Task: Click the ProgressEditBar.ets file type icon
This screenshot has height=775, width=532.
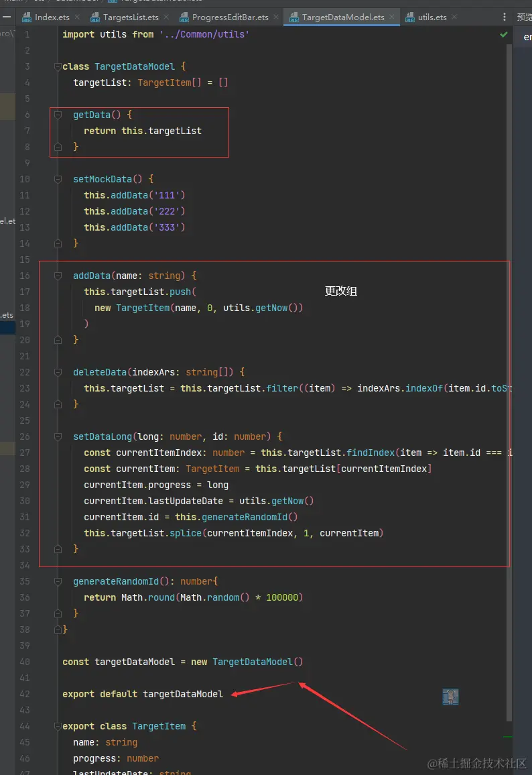Action: tap(184, 18)
